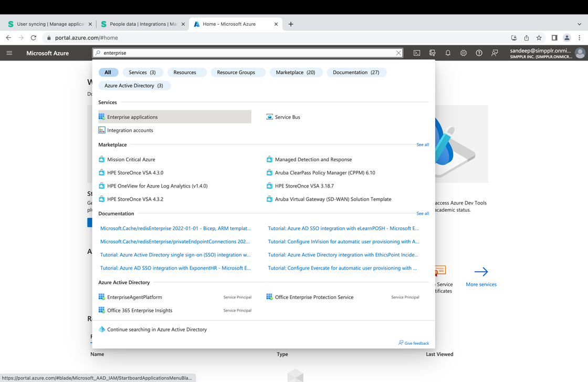Open the Azure portal hamburger menu

(x=9, y=53)
